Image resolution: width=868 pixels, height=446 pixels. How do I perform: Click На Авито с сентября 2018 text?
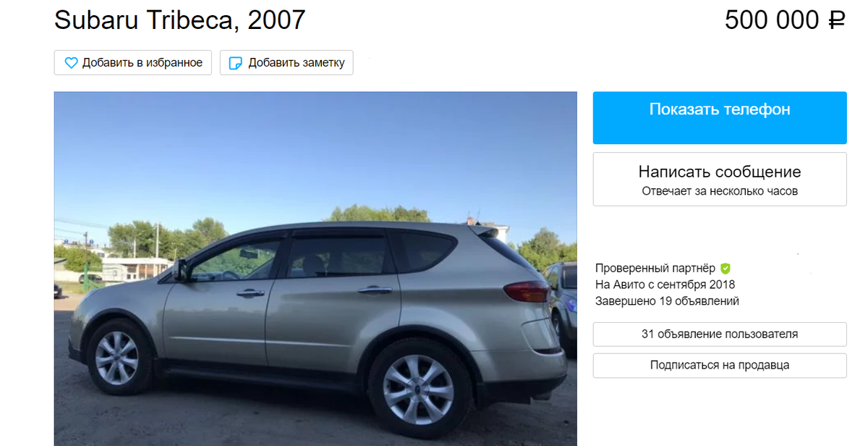(x=665, y=285)
